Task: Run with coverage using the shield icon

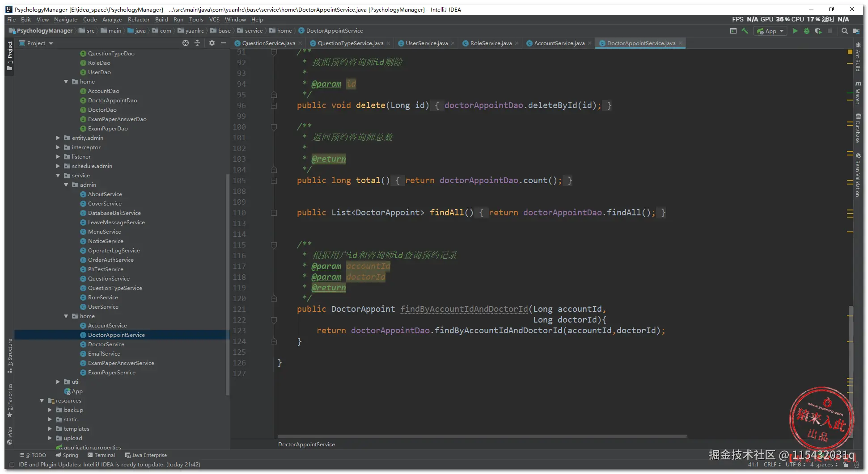Action: 818,31
